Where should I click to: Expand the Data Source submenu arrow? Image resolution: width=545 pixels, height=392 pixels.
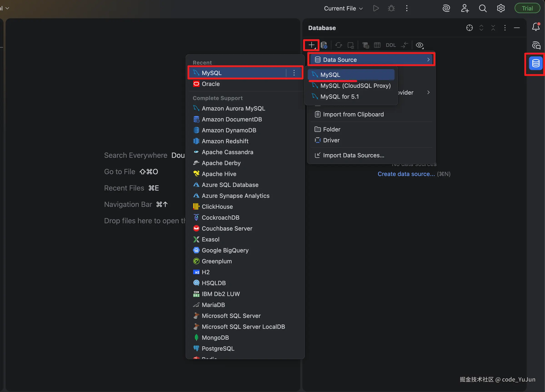click(x=428, y=60)
